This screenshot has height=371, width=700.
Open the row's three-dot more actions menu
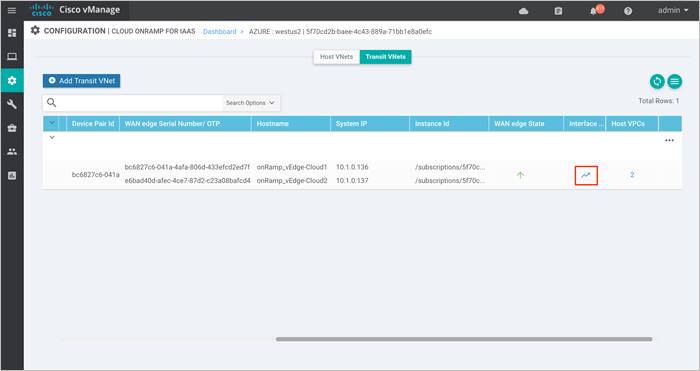coord(669,140)
